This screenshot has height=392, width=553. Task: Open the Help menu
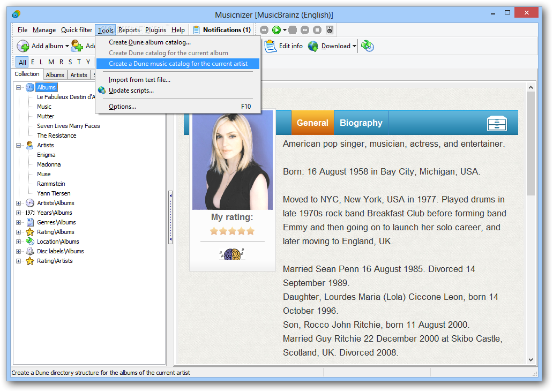(178, 30)
